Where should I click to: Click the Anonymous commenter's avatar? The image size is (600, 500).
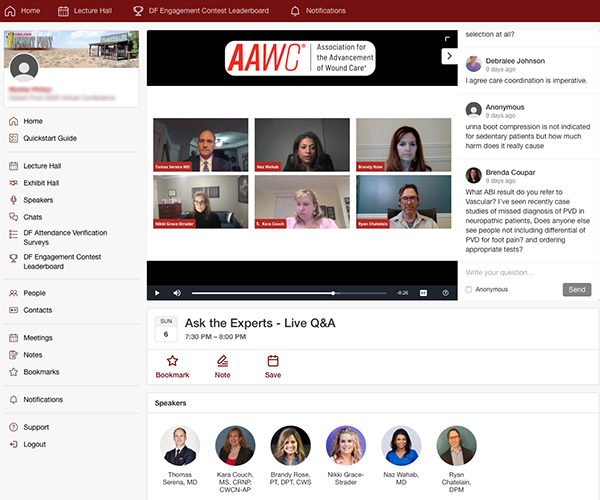click(473, 110)
